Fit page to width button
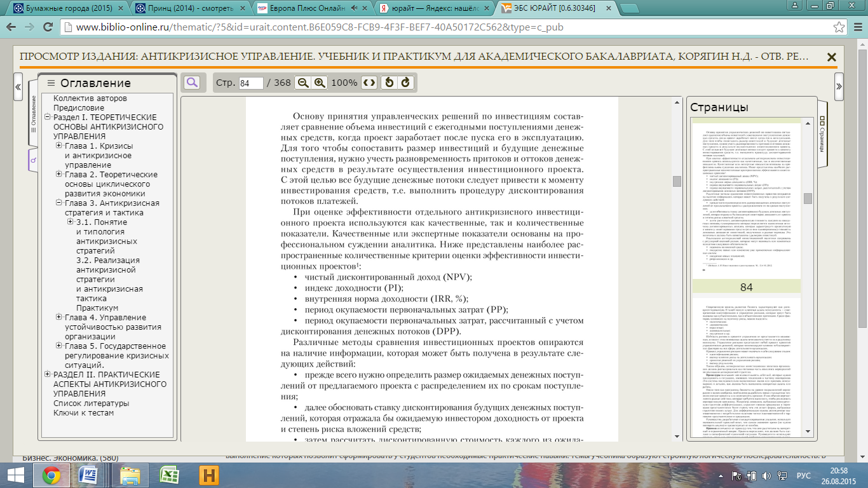Screen dimensions: 868x488 point(369,83)
